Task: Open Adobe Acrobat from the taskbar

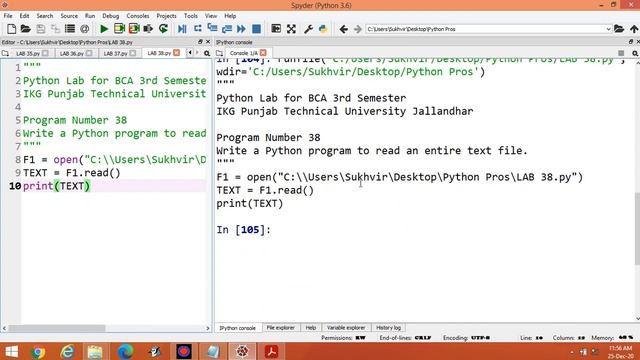Action: [271, 351]
